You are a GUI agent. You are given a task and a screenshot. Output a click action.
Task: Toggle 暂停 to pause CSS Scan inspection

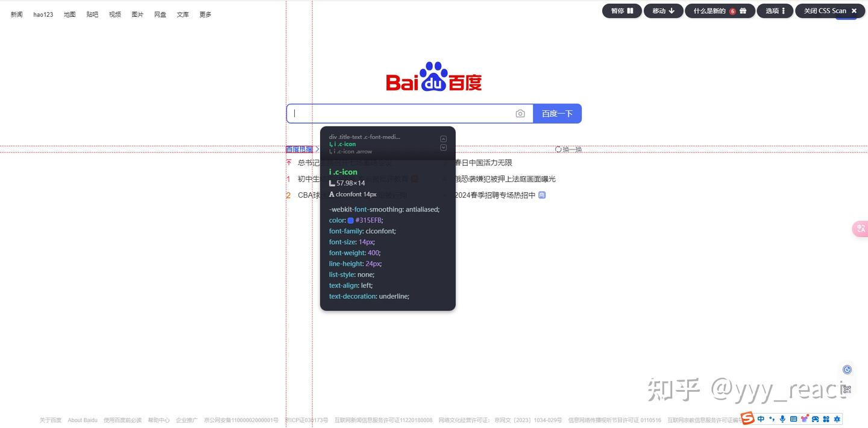click(x=621, y=10)
